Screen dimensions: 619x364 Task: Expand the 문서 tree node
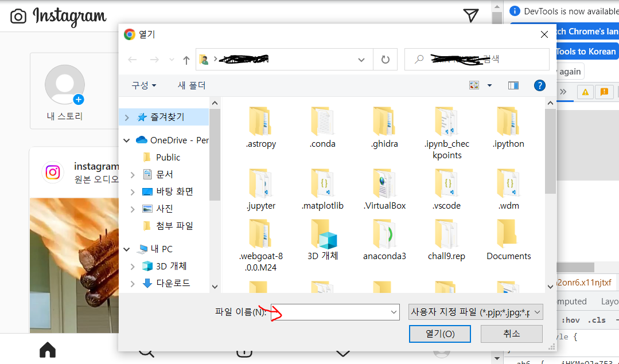[x=133, y=174]
